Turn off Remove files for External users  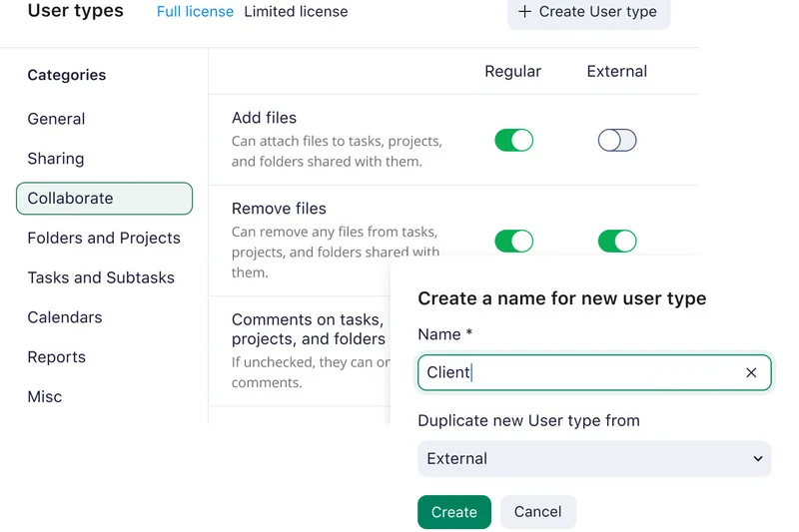[617, 241]
